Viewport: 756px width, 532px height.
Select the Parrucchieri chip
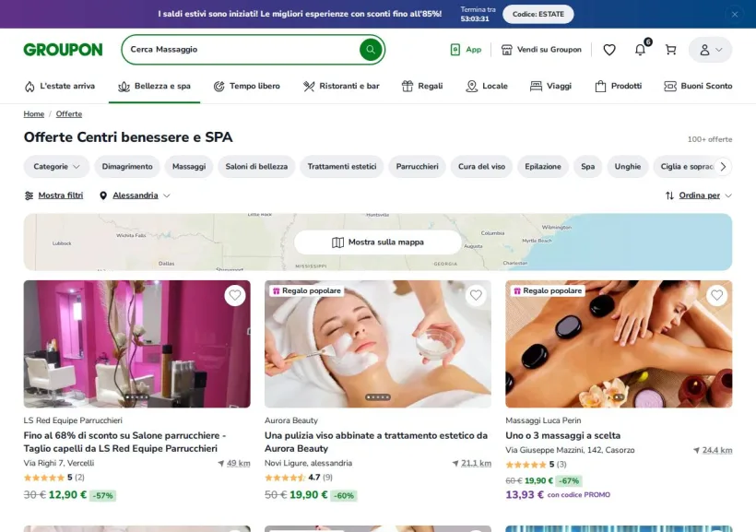click(x=417, y=166)
